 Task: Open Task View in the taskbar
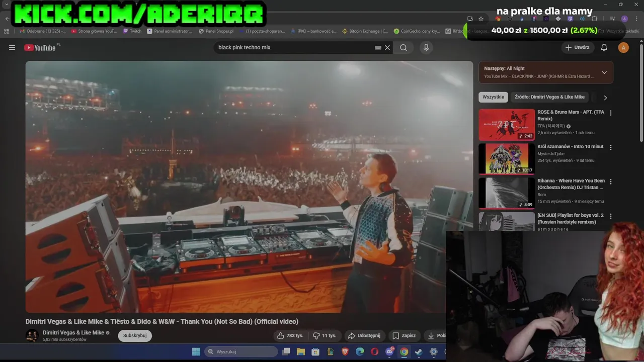[x=286, y=351]
